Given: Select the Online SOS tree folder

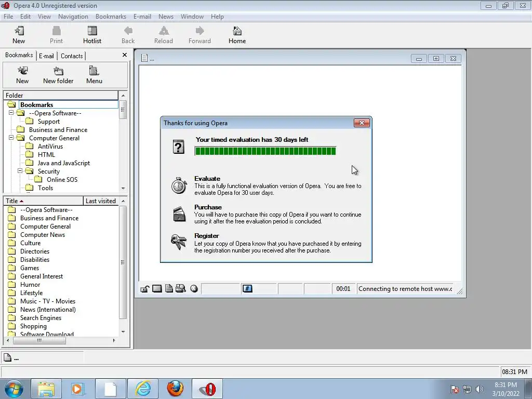Looking at the screenshot, I should pos(62,179).
